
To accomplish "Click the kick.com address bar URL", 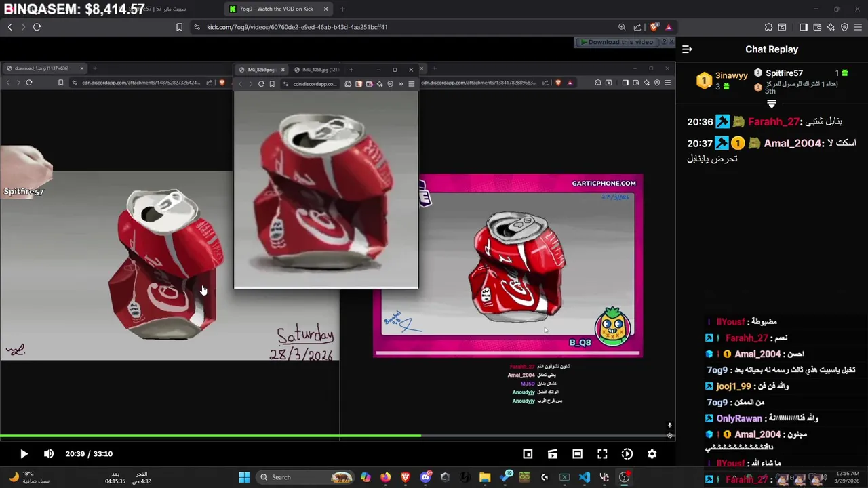I will coord(297,27).
